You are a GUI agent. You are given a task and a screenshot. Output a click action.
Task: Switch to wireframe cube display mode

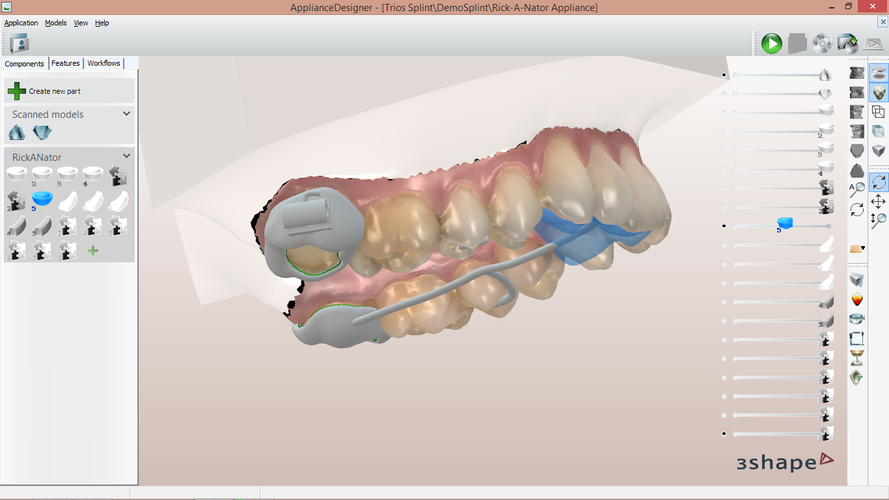879,112
